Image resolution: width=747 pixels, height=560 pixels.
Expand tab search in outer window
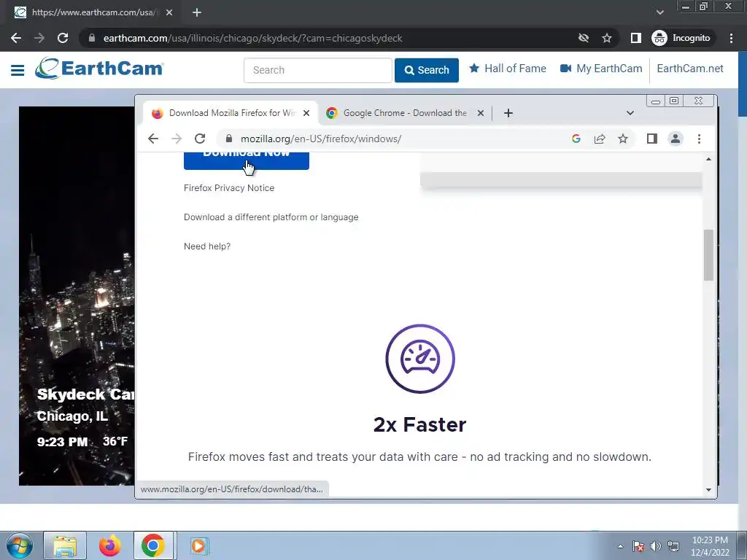pos(659,12)
